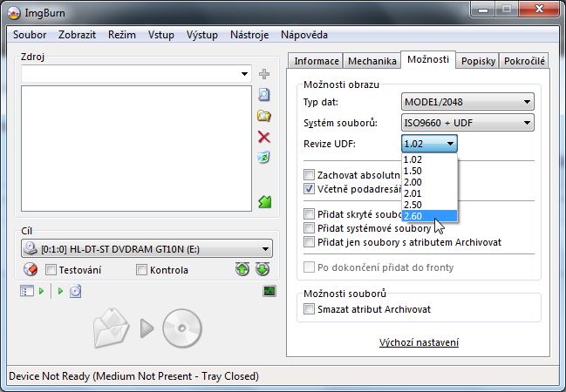
Task: Select UDF revision 2.01 from list
Action: pos(430,193)
